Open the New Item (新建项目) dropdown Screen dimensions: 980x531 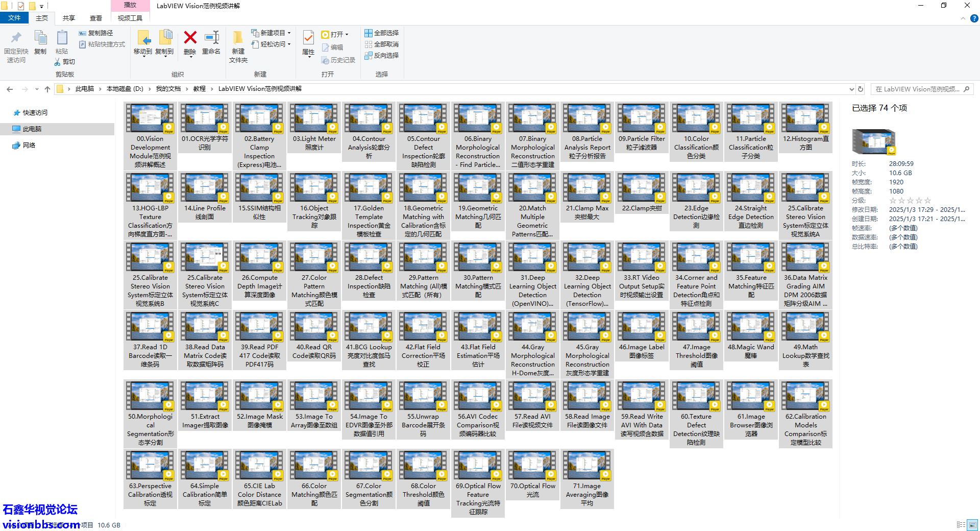[289, 33]
